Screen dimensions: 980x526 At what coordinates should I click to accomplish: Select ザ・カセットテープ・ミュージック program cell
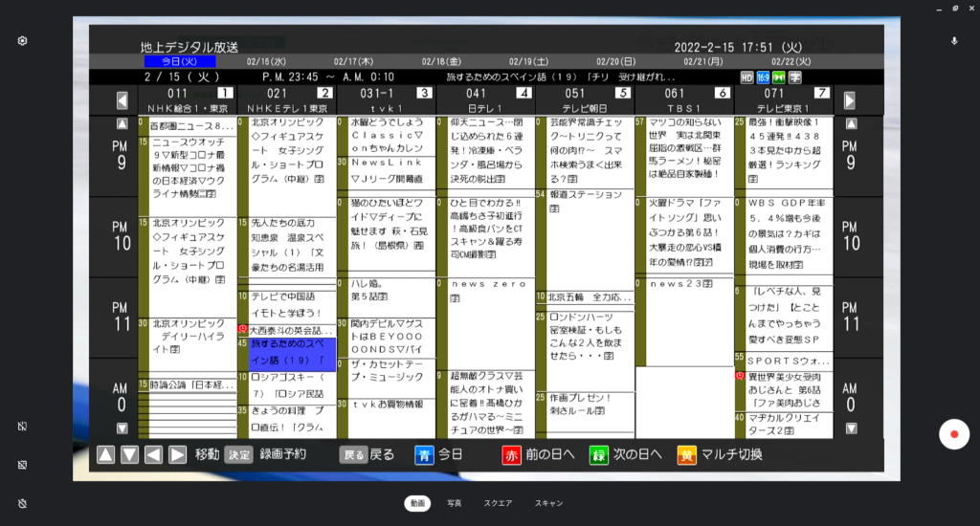tap(387, 378)
